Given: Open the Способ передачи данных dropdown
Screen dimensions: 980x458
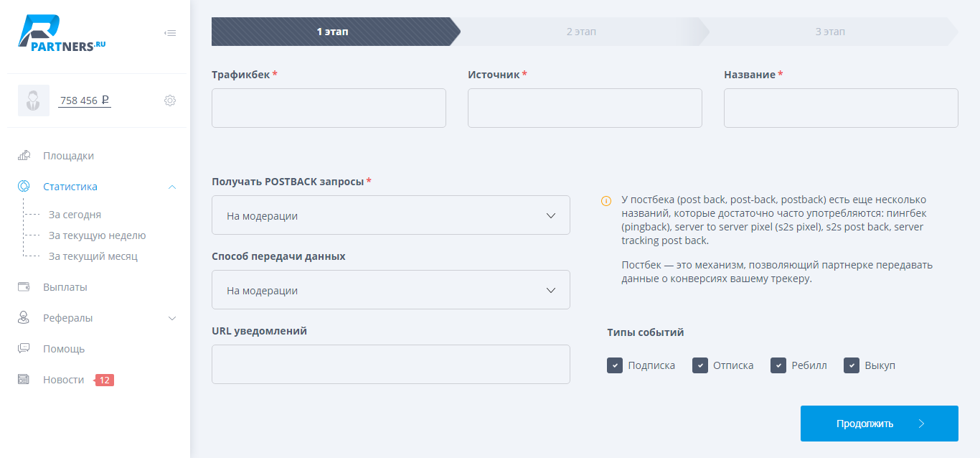Looking at the screenshot, I should click(390, 290).
